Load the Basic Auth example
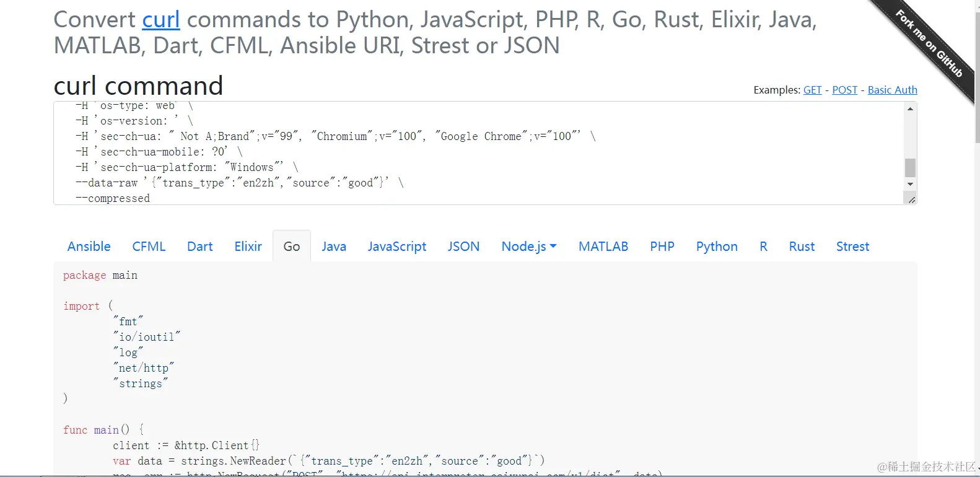The height and width of the screenshot is (477, 980). (x=892, y=90)
